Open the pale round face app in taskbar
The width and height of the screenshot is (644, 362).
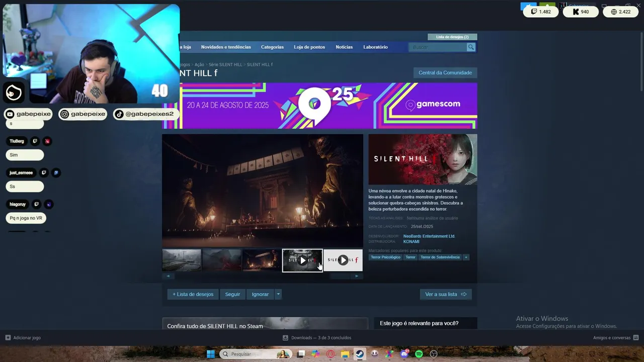tap(375, 354)
